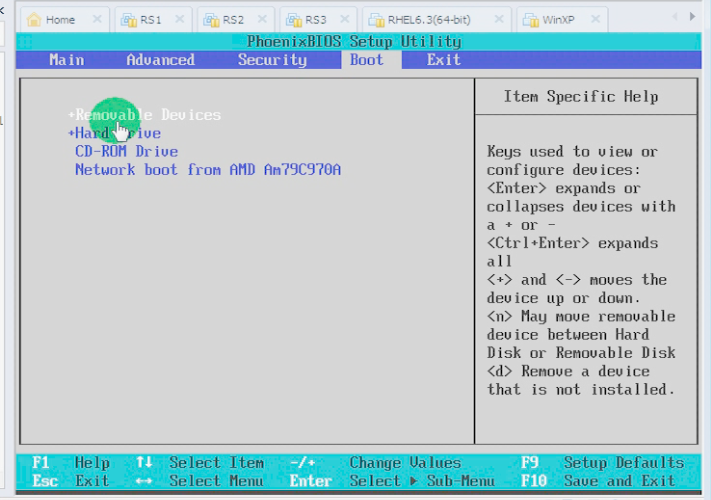Select the RHEL6.3(64-bit) tab
The height and width of the screenshot is (500, 711).
(435, 19)
